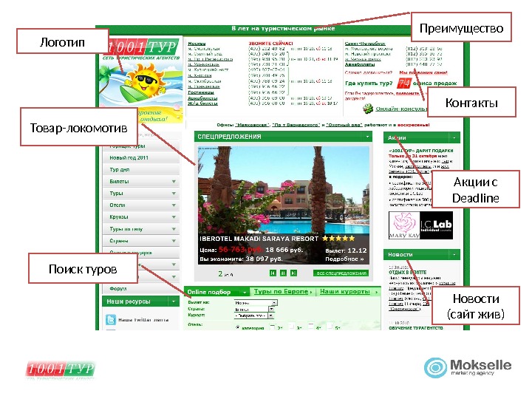Open the Ж/д билеты link

[202, 103]
